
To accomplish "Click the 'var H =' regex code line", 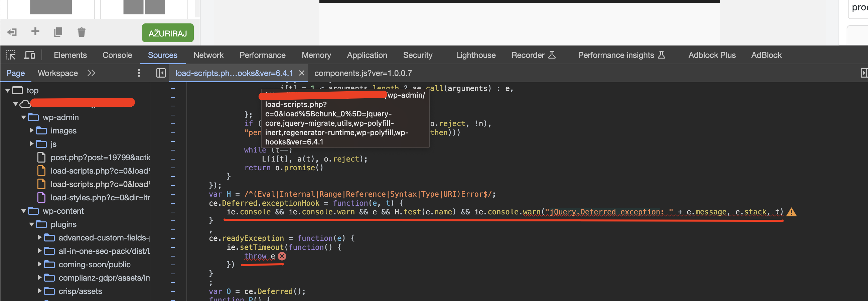I will tap(352, 194).
